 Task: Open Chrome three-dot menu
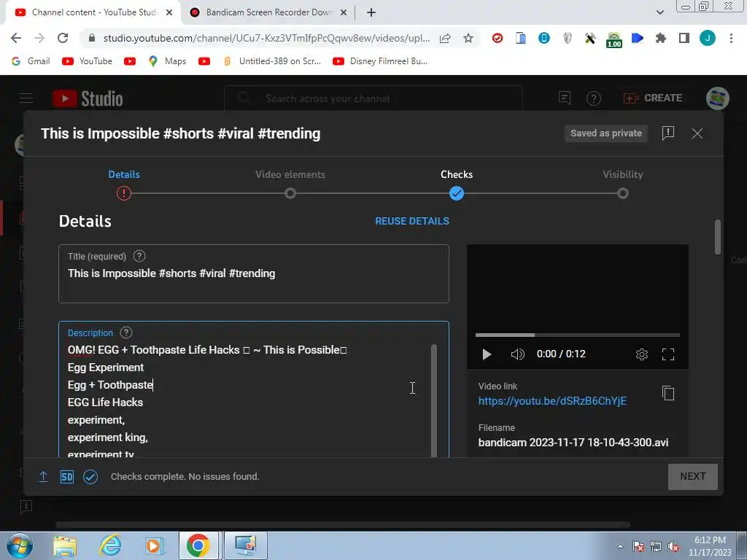[x=731, y=38]
